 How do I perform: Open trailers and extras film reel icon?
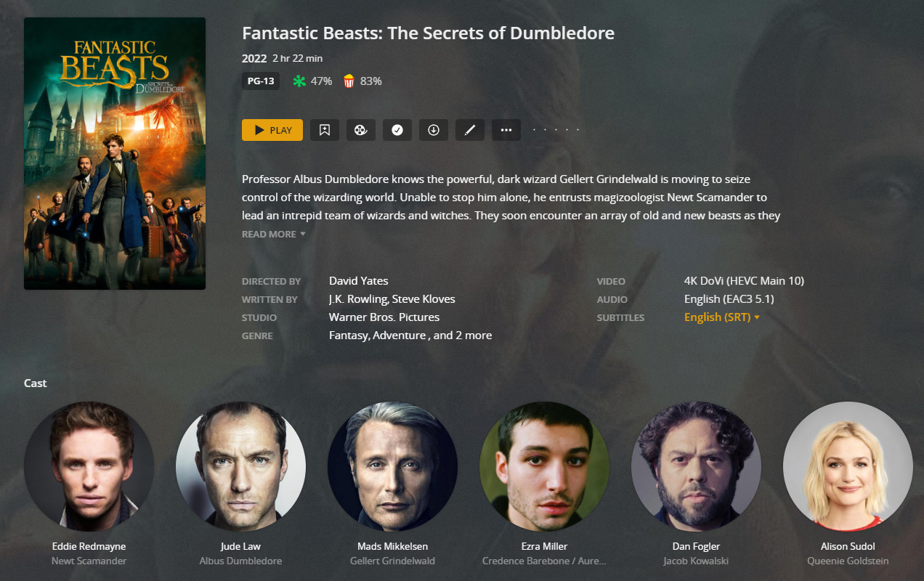point(361,130)
